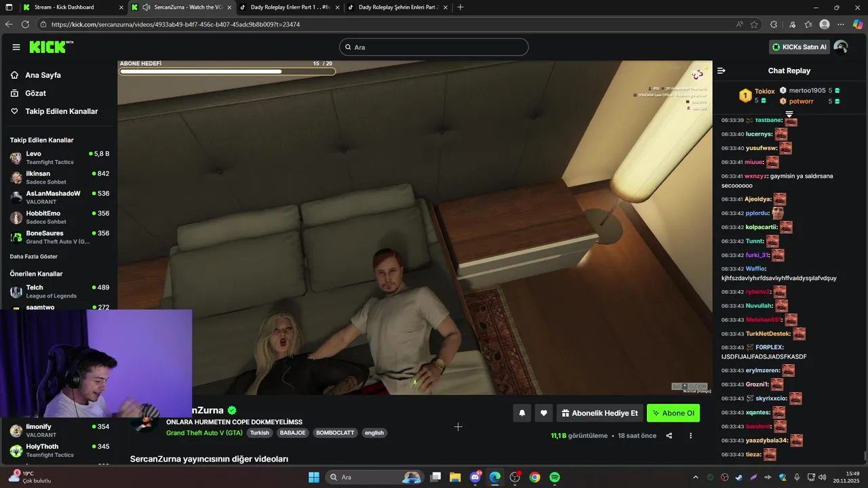Screen dimensions: 868x488
Task: Click username Waffio in chat replay
Action: 755,268
